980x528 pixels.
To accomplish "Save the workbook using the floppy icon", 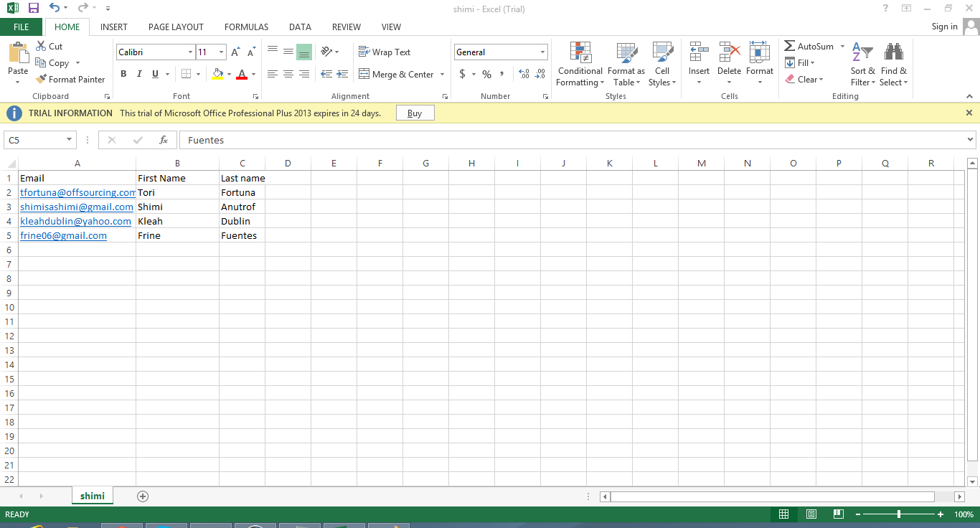I will 34,9.
